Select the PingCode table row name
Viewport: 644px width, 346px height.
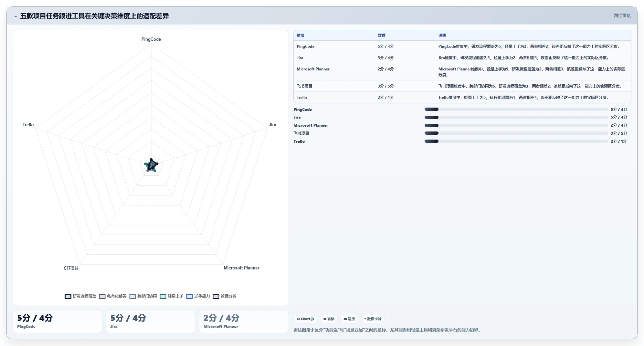click(x=305, y=47)
